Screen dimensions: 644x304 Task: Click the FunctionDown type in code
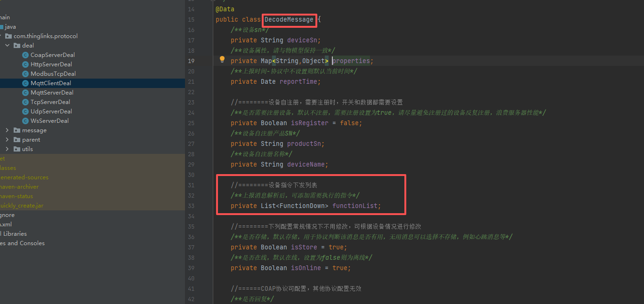click(304, 206)
